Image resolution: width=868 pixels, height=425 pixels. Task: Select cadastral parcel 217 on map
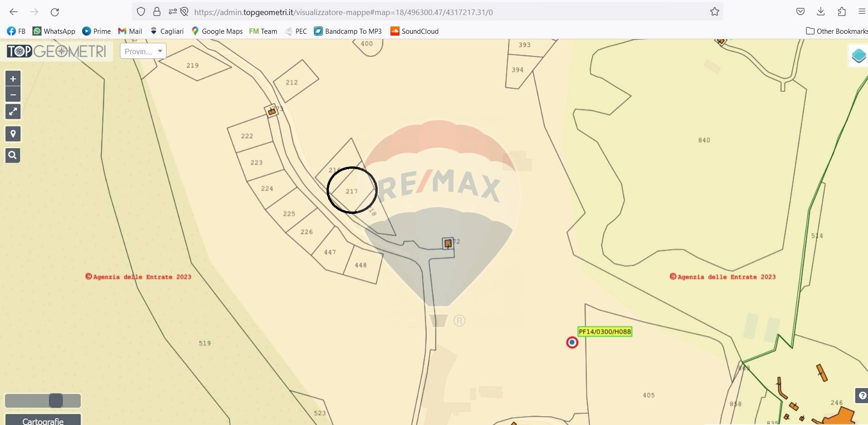(352, 191)
